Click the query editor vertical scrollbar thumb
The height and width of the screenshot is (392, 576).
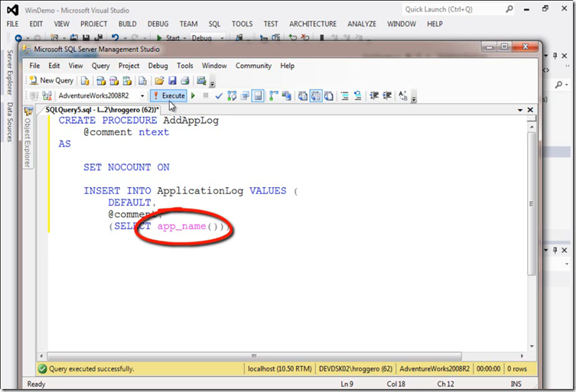532,204
